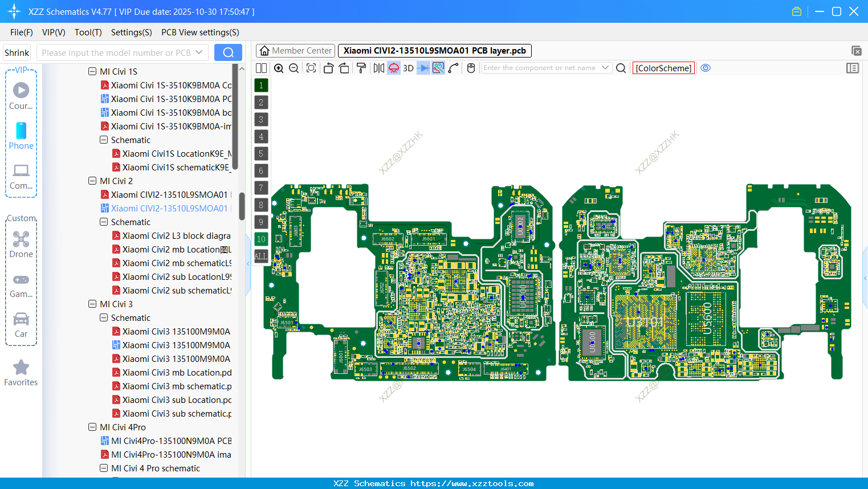Click the Member Center button
Screen dimensions: 868x489
pyautogui.click(x=295, y=50)
